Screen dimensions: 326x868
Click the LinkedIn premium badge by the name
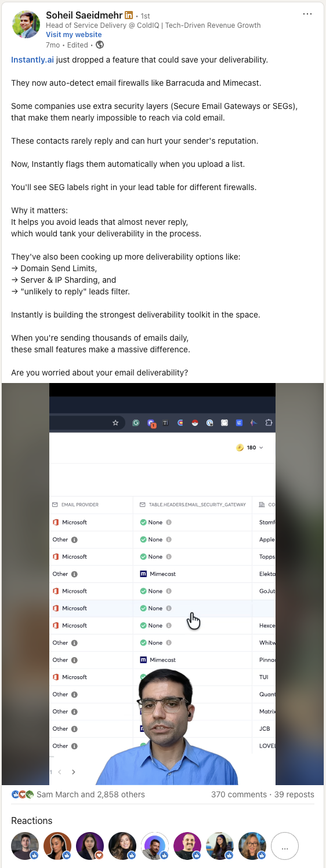(129, 15)
